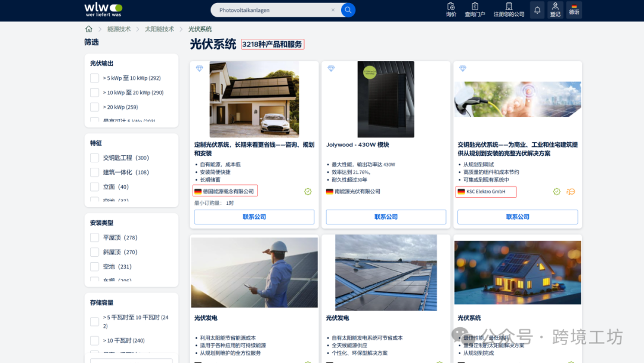Click the 登记 login person icon
Image resolution: width=644 pixels, height=363 pixels.
(555, 10)
